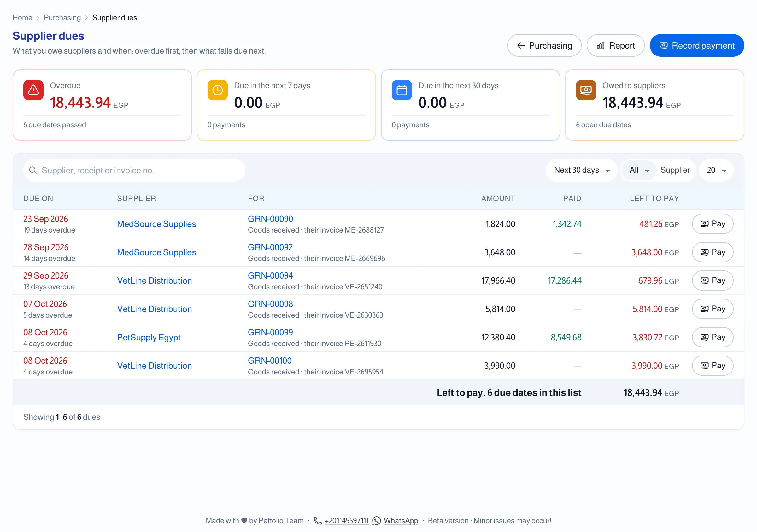Click the yellow clock icon for next 7 days
Image resolution: width=757 pixels, height=532 pixels.
click(x=218, y=90)
